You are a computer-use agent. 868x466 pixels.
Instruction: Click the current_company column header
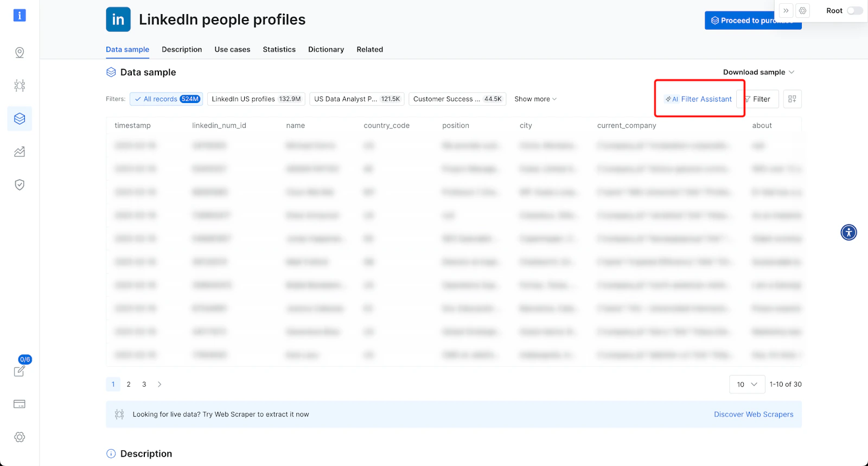[627, 125]
